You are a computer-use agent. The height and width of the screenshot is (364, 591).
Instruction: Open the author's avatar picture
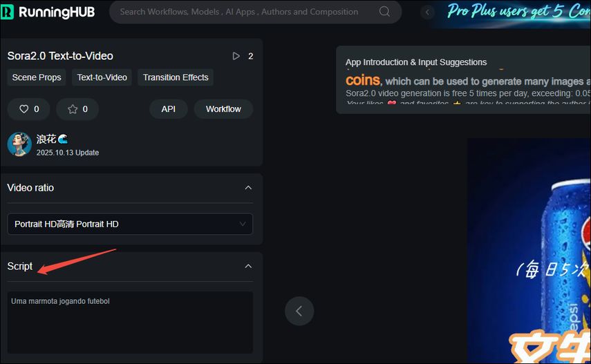[19, 144]
